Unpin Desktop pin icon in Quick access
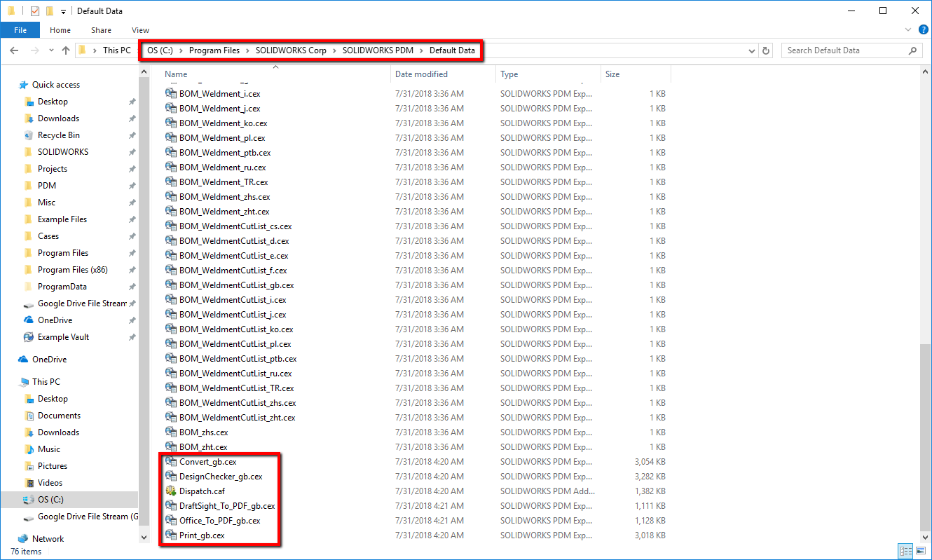This screenshot has width=932, height=560. tap(132, 102)
